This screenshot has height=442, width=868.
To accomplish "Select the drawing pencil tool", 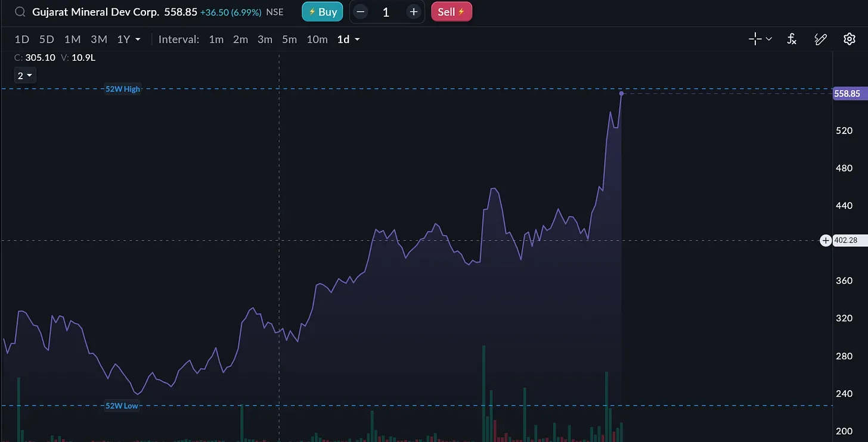I will pos(820,39).
